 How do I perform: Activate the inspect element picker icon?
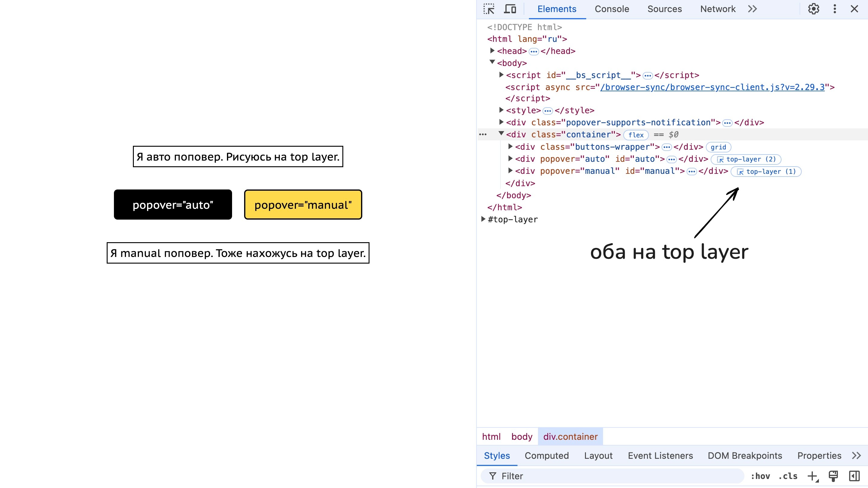pyautogui.click(x=489, y=9)
